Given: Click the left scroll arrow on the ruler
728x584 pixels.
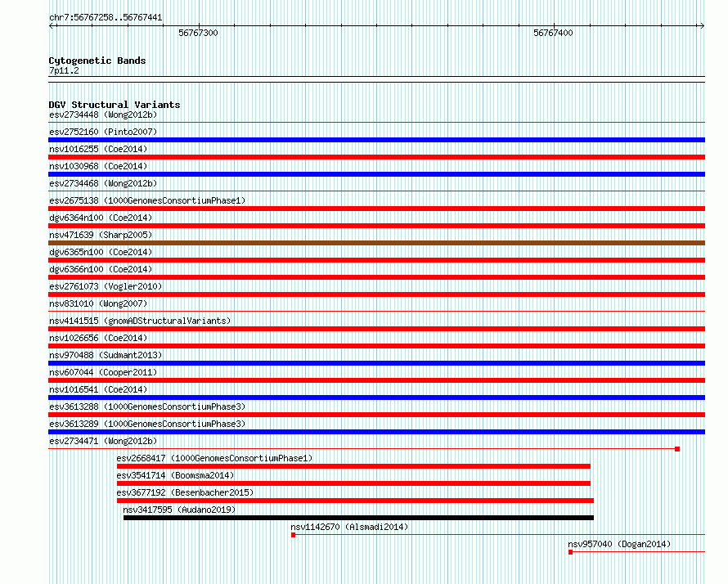Looking at the screenshot, I should 52,26.
